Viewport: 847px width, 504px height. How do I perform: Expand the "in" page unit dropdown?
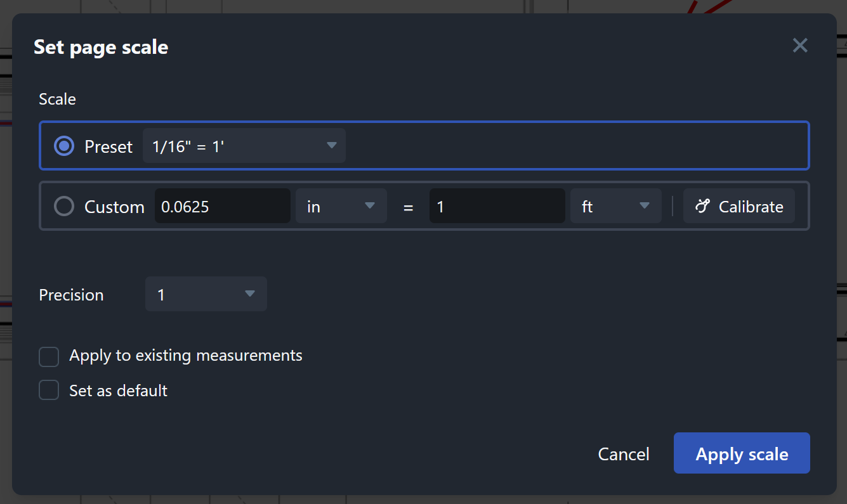tap(341, 206)
